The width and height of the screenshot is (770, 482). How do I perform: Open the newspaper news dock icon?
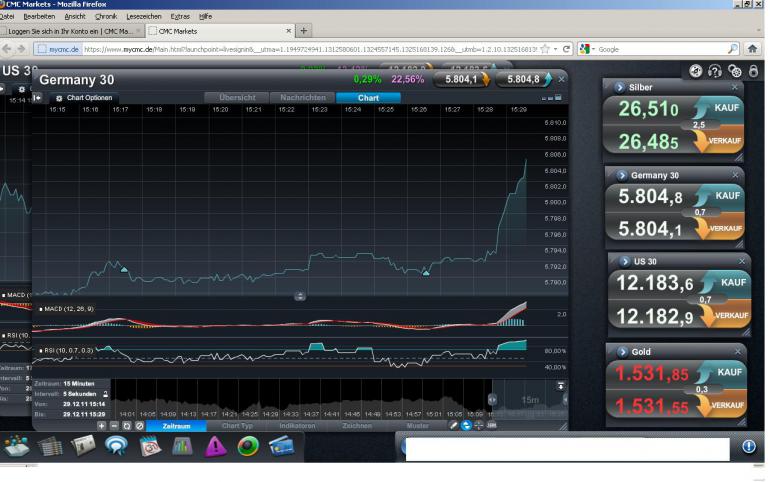pos(82,446)
